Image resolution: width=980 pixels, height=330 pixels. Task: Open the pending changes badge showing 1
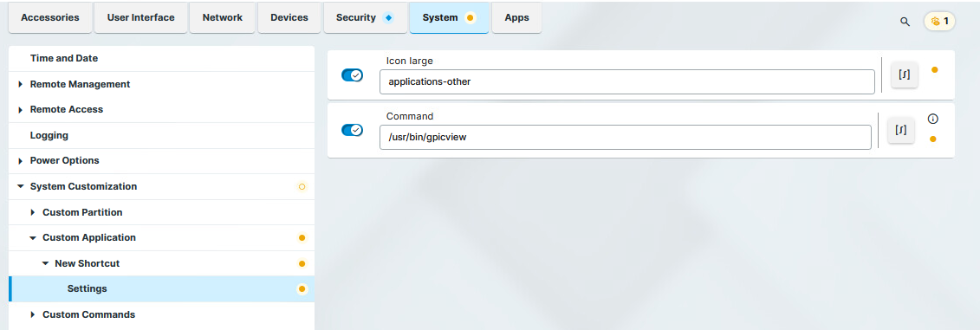pos(939,22)
